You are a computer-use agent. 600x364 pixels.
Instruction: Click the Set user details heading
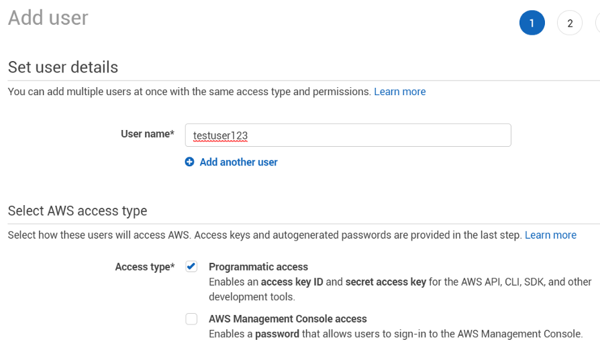(x=63, y=67)
